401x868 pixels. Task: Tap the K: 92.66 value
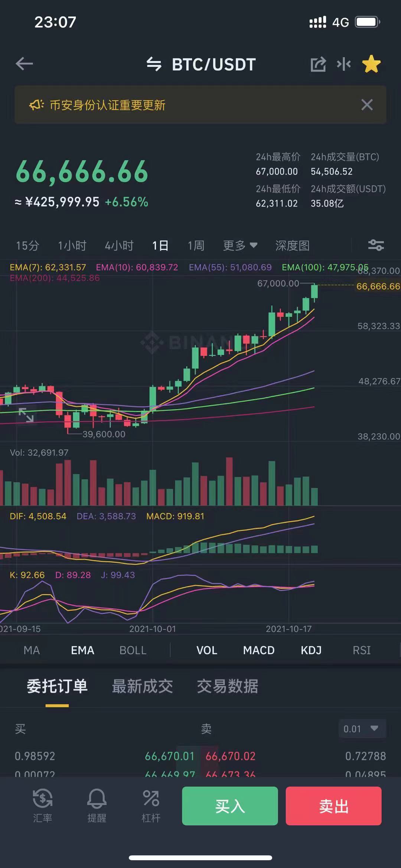27,575
